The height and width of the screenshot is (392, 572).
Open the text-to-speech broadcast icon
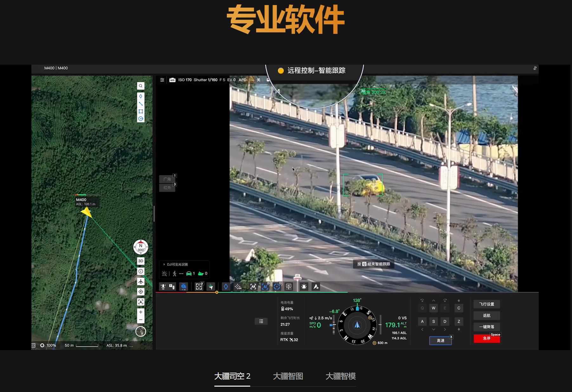172,287
